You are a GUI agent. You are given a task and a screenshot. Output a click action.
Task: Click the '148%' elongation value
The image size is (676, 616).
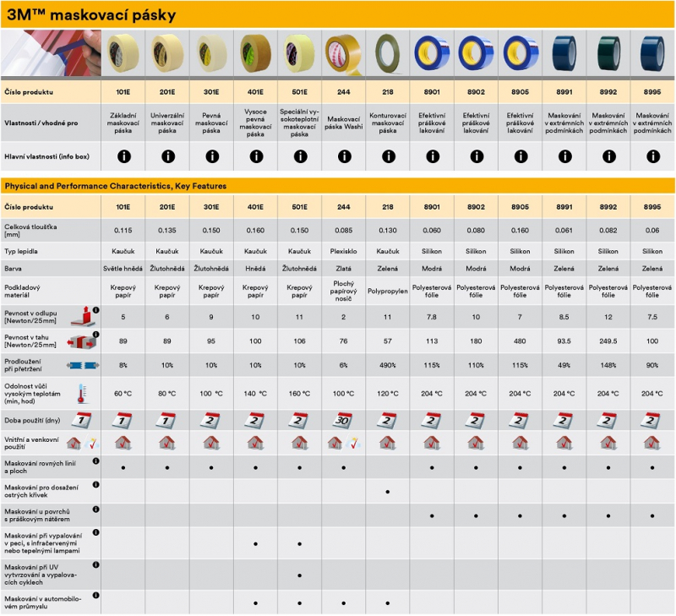(x=608, y=366)
